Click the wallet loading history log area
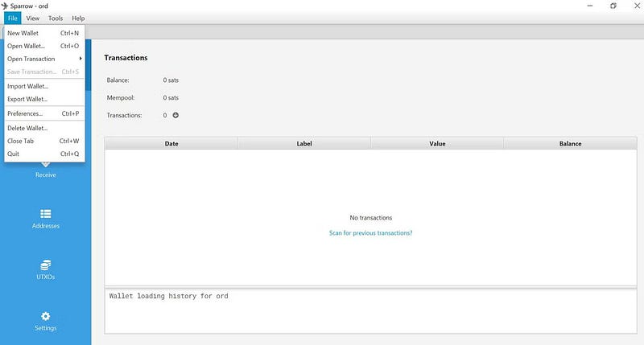This screenshot has height=345, width=644. tap(370, 311)
